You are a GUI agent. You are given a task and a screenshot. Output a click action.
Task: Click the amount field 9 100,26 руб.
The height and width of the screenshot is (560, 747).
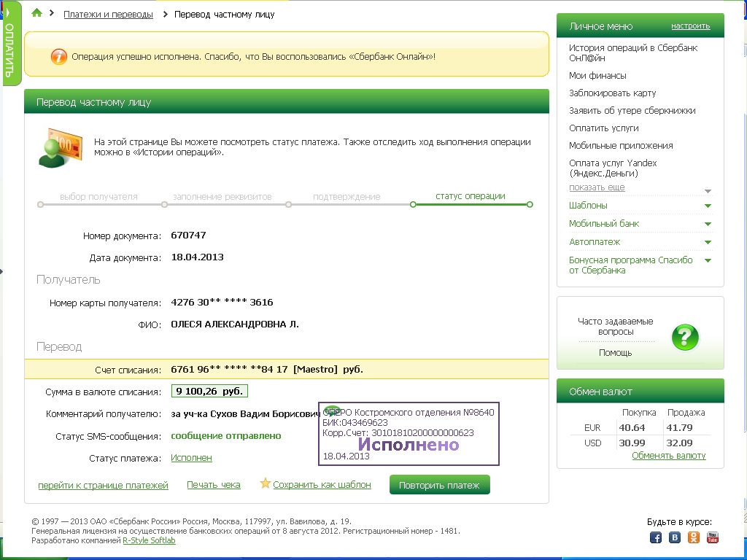[209, 392]
